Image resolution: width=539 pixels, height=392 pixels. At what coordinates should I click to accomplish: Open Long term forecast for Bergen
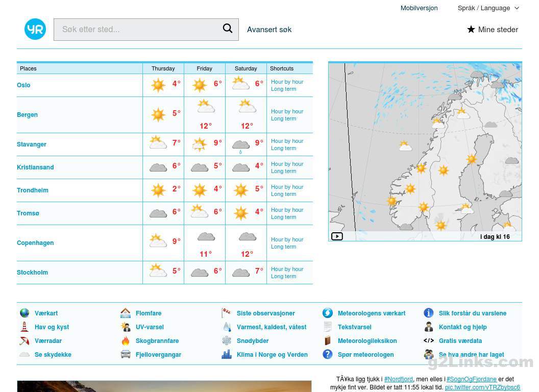284,118
